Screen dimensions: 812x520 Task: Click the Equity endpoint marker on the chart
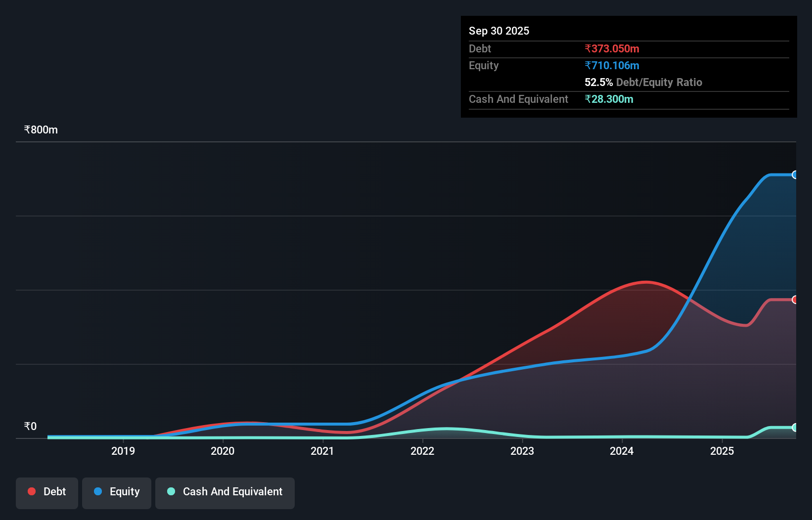[x=795, y=174]
